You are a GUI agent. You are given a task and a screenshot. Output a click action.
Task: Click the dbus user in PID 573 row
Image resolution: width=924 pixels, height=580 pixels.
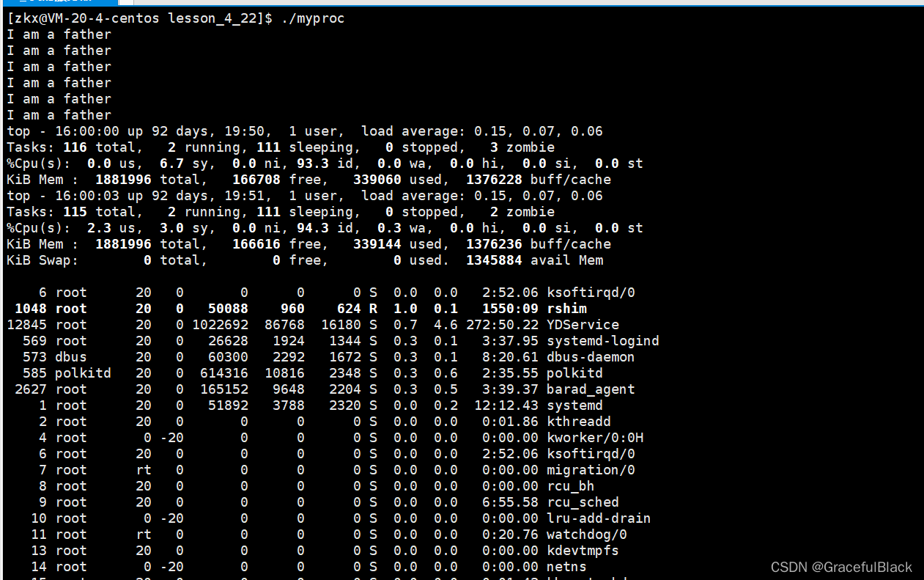[x=71, y=357]
